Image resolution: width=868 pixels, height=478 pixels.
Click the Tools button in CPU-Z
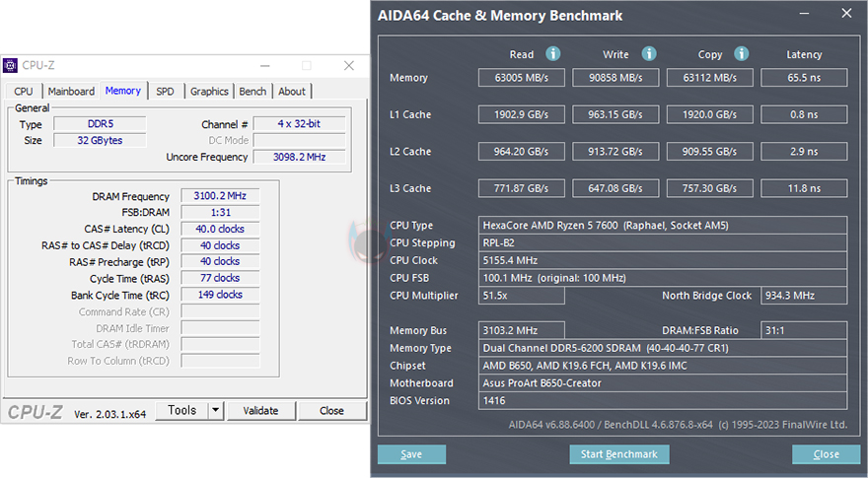click(182, 411)
